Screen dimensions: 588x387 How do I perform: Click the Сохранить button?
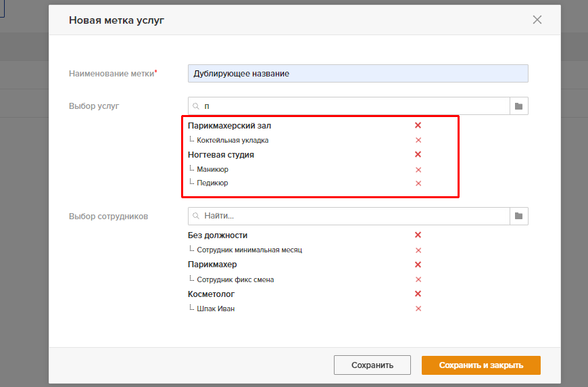coord(372,365)
